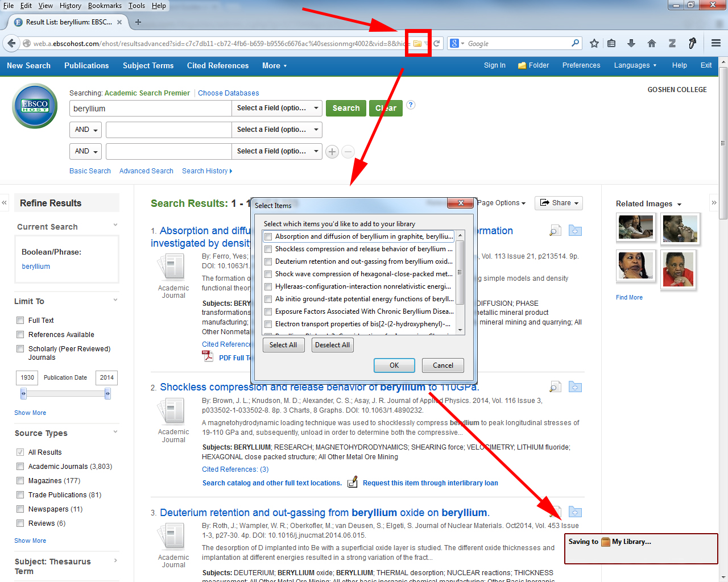The width and height of the screenshot is (728, 582).
Task: Open the Languages dropdown
Action: point(635,65)
